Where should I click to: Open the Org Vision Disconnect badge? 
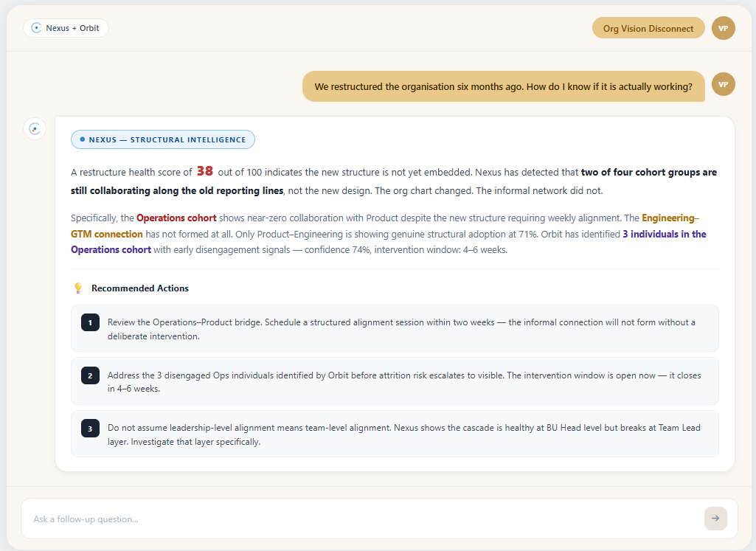pos(648,29)
